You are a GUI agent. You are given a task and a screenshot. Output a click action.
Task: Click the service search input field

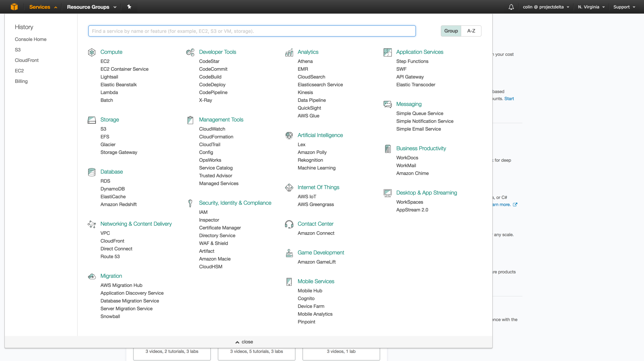point(252,31)
